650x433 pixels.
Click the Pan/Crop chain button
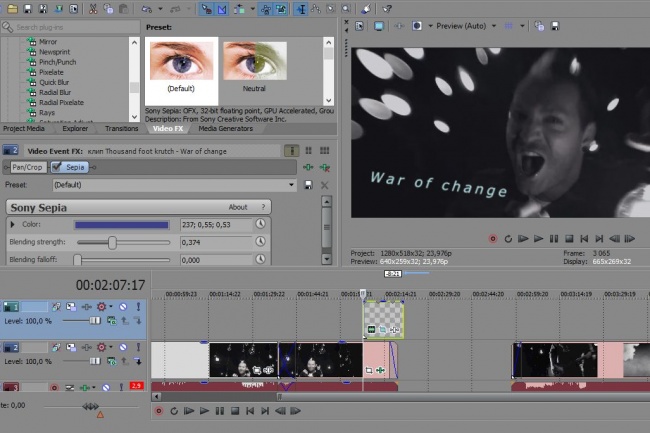tap(28, 167)
